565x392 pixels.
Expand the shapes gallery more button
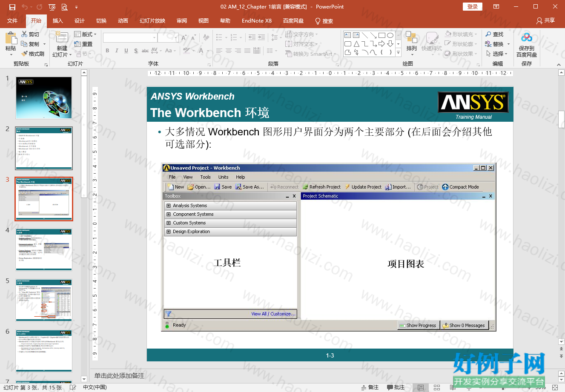tap(399, 53)
